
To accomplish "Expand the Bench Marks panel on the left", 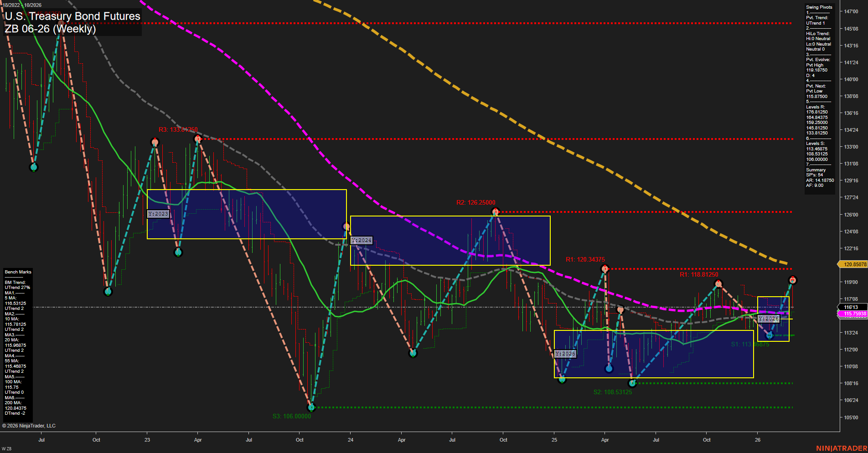I will point(17,271).
